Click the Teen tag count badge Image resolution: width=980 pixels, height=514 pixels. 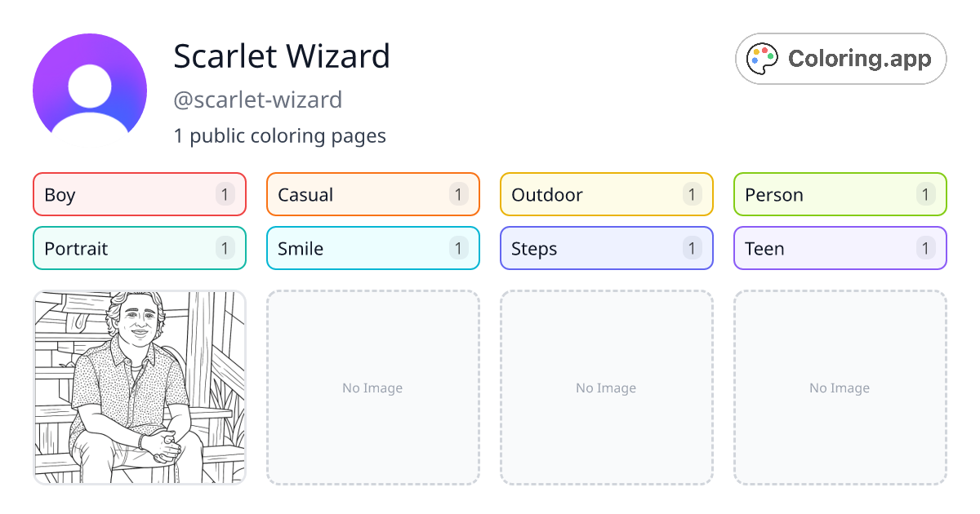click(925, 248)
